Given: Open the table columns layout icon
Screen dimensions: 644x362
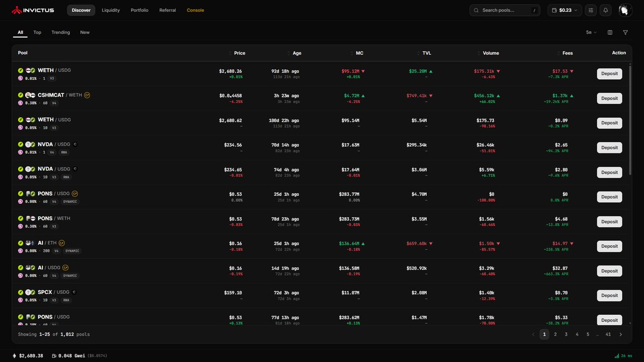Looking at the screenshot, I should (610, 33).
